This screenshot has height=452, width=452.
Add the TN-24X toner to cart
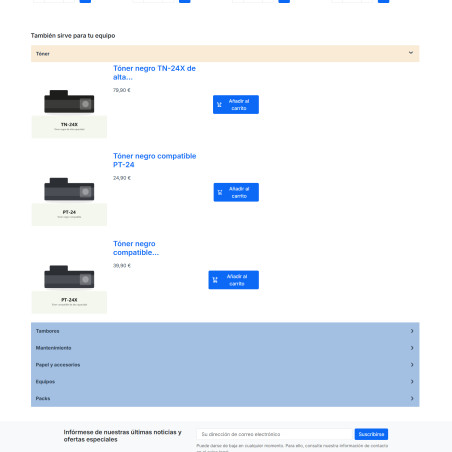236,105
